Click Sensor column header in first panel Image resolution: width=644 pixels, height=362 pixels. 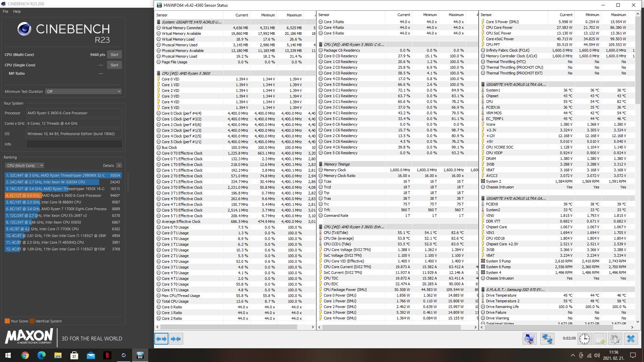tap(189, 15)
